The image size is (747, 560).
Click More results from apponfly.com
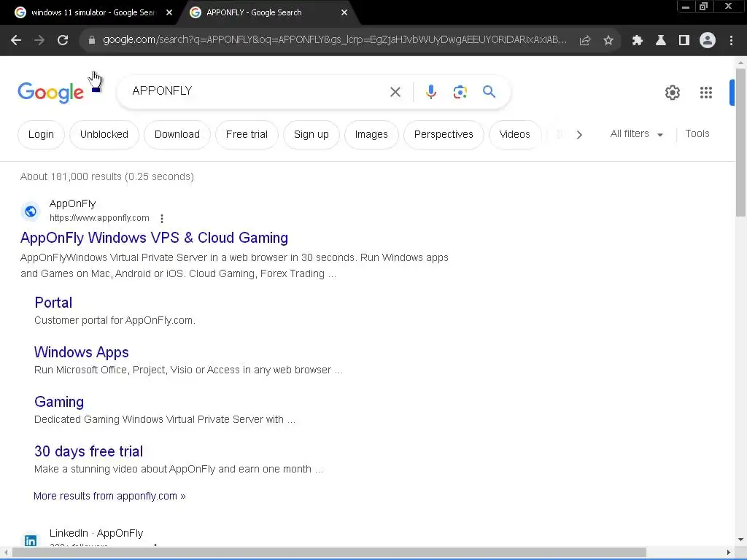pos(109,496)
